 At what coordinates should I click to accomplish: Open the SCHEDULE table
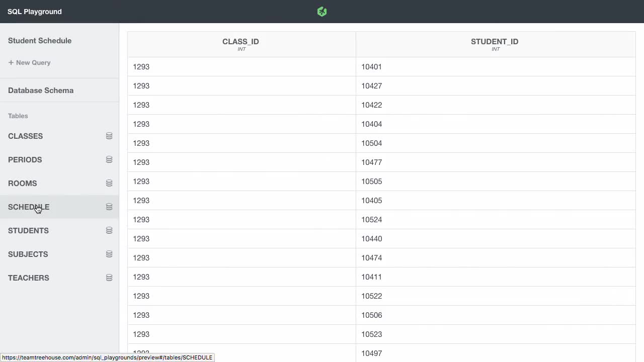29,207
